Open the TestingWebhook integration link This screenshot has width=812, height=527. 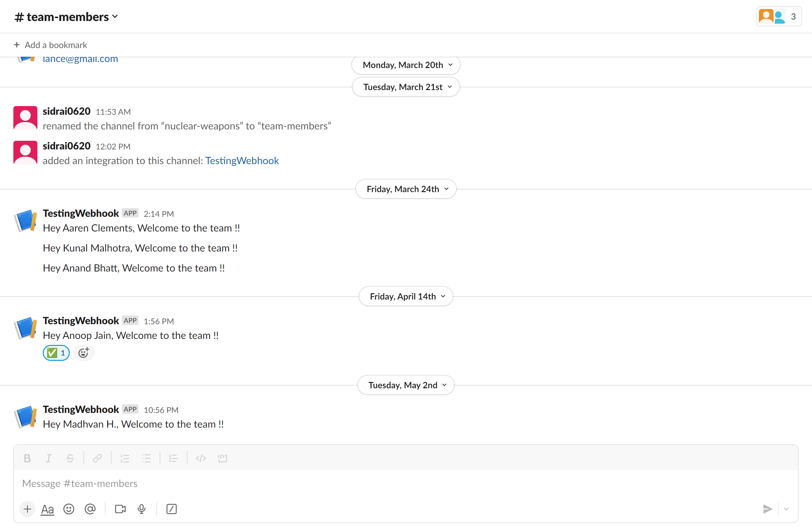pos(242,160)
